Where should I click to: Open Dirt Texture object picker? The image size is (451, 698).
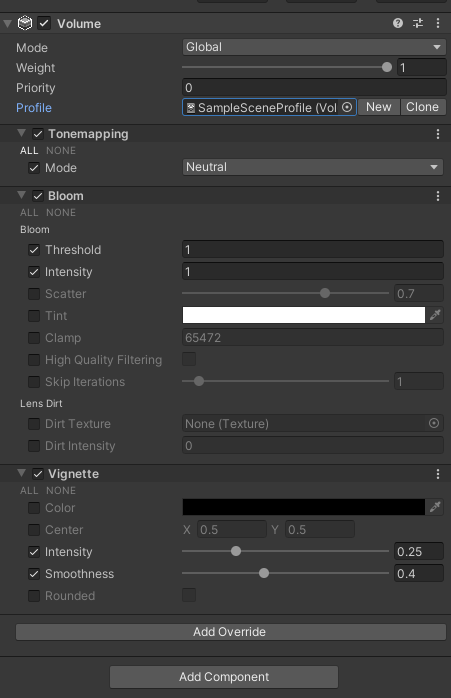(x=434, y=423)
